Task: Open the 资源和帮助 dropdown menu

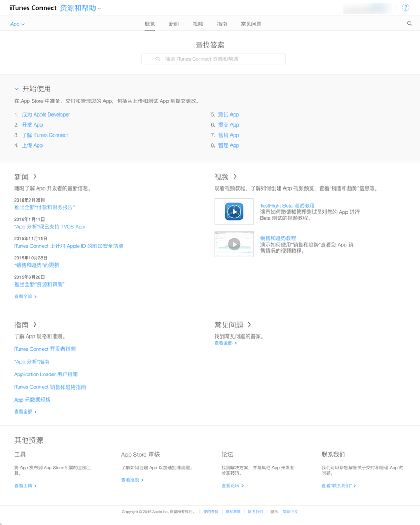Action: [x=80, y=8]
